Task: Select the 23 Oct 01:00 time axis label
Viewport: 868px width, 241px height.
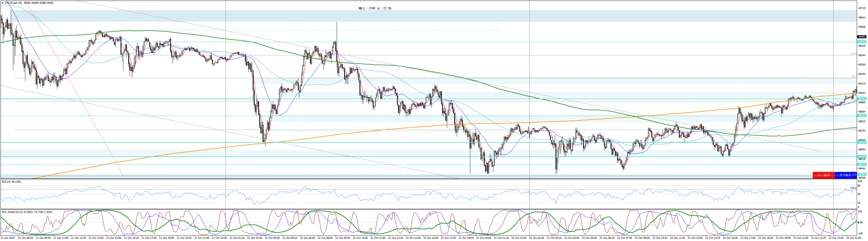Action: (x=536, y=238)
